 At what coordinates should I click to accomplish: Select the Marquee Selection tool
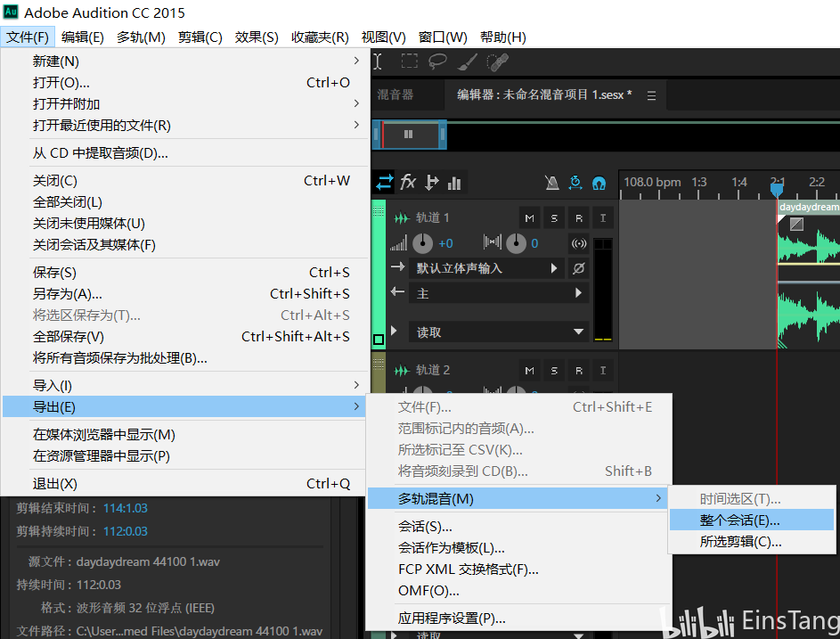pyautogui.click(x=409, y=61)
